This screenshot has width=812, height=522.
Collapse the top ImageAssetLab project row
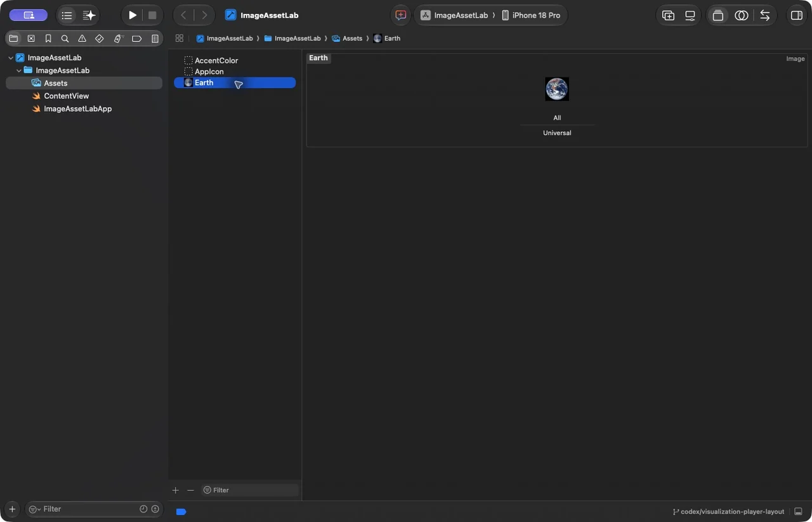[x=11, y=58]
